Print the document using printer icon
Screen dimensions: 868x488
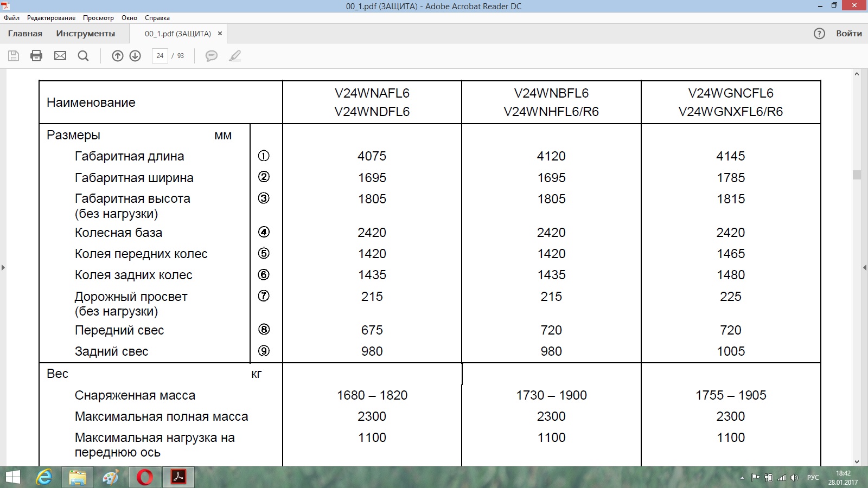point(36,56)
